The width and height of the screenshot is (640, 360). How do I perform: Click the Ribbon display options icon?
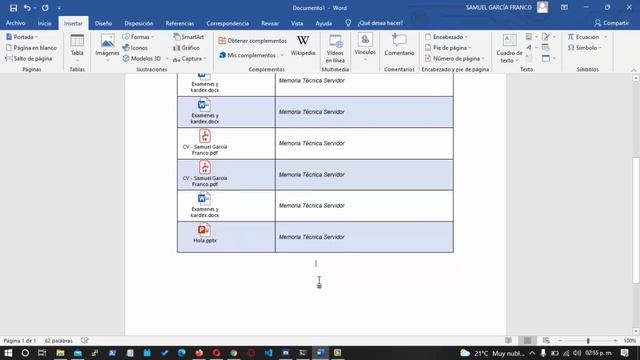click(x=564, y=7)
